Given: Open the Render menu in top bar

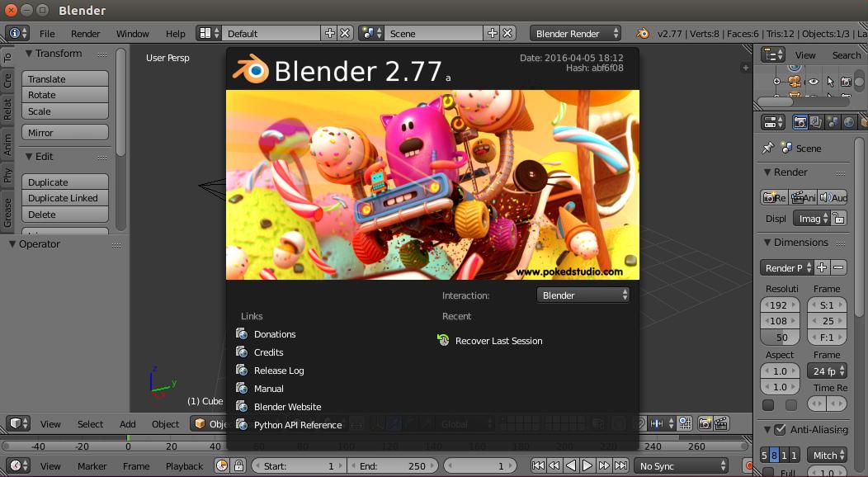Looking at the screenshot, I should pyautogui.click(x=85, y=34).
